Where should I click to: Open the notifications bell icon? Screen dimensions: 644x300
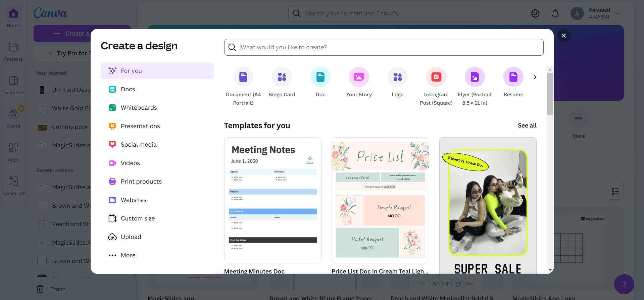(555, 13)
